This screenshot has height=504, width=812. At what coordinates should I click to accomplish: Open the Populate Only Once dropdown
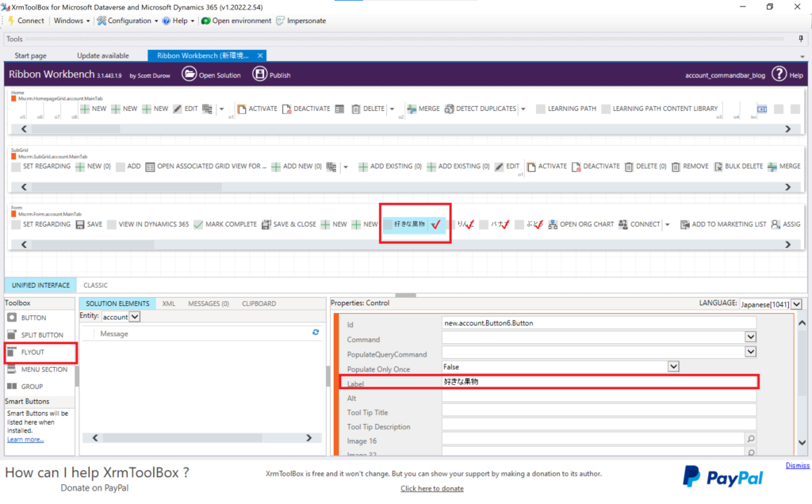(673, 366)
